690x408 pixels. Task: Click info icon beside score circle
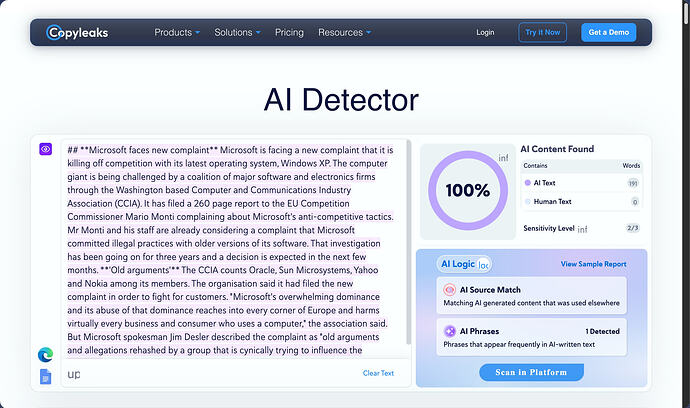503,158
